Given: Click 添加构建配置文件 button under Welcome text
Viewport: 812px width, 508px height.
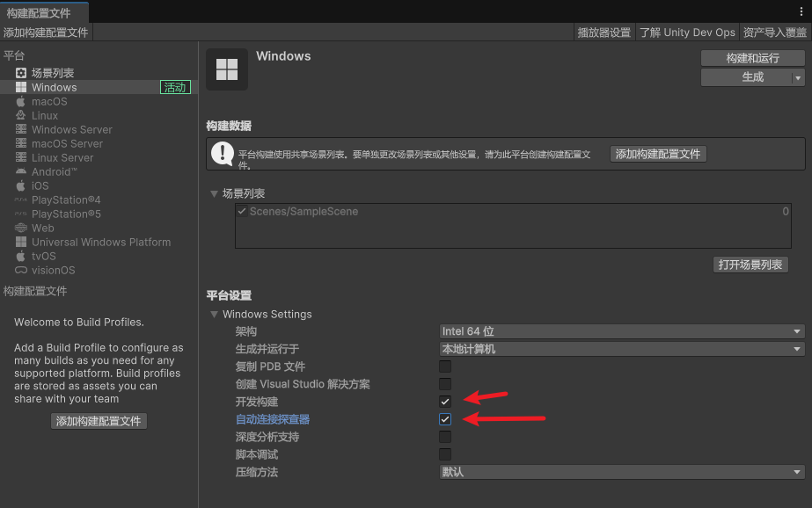Looking at the screenshot, I should [x=99, y=421].
